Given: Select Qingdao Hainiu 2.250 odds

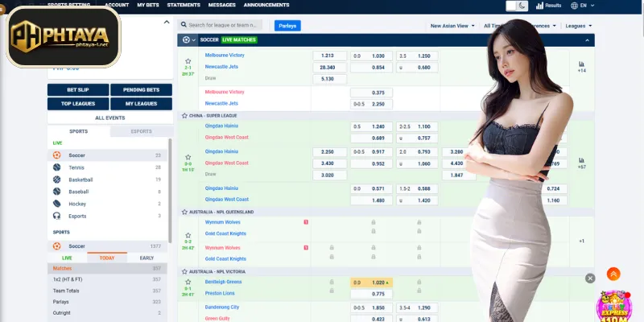Looking at the screenshot, I should 330,152.
